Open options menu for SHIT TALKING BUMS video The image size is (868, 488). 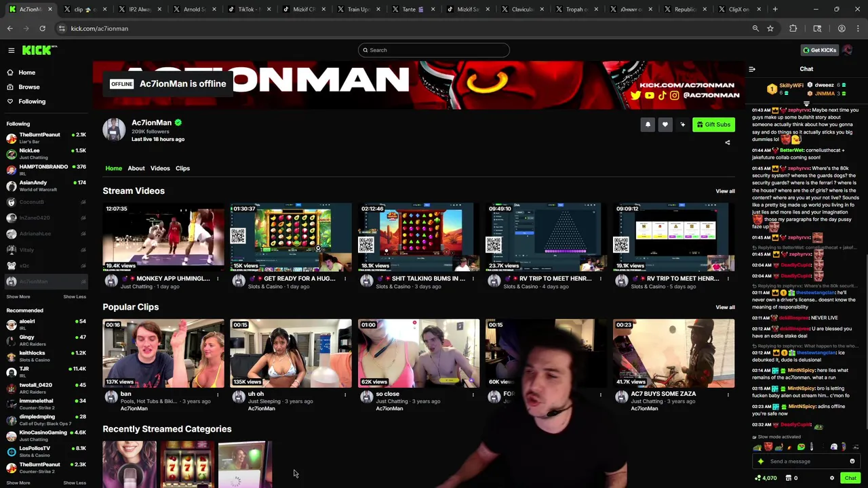[x=473, y=279]
